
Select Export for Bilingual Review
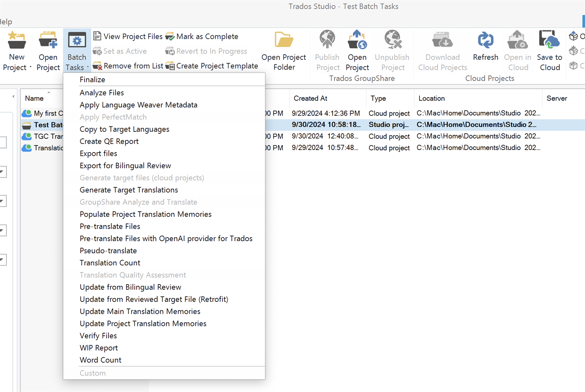tap(125, 166)
